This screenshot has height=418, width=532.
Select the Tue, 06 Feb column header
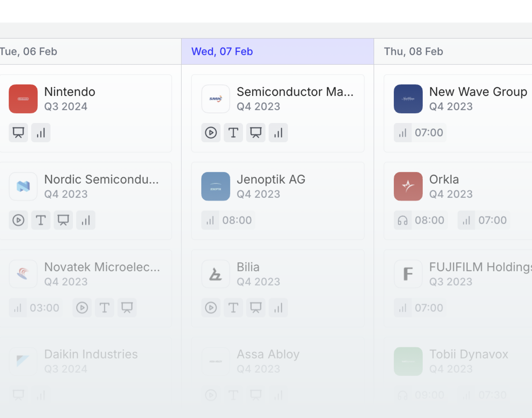pos(90,51)
